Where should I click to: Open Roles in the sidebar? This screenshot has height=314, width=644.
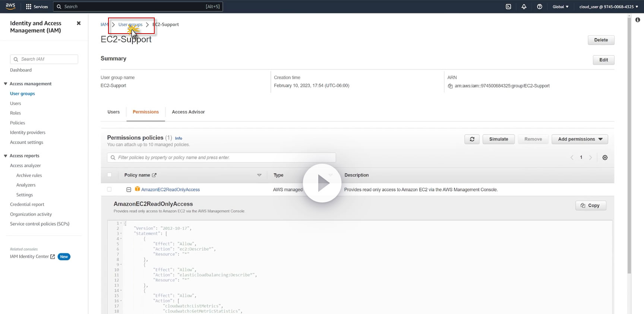point(15,113)
